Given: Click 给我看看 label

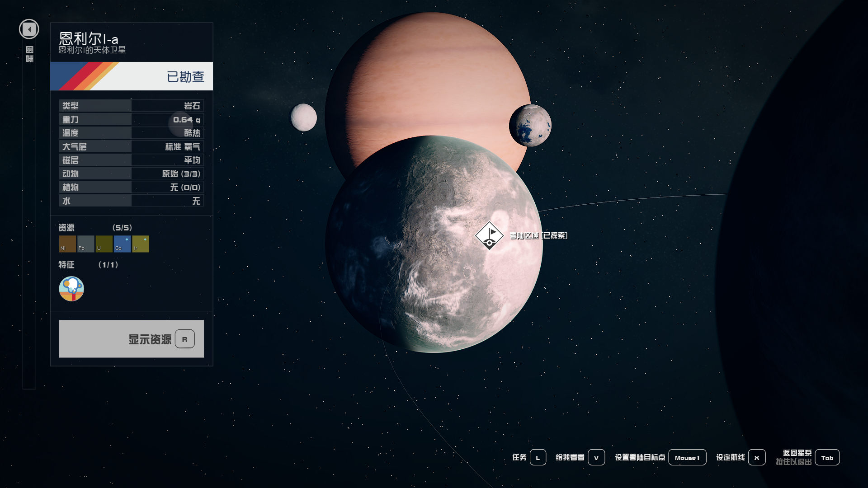Looking at the screenshot, I should [x=570, y=457].
